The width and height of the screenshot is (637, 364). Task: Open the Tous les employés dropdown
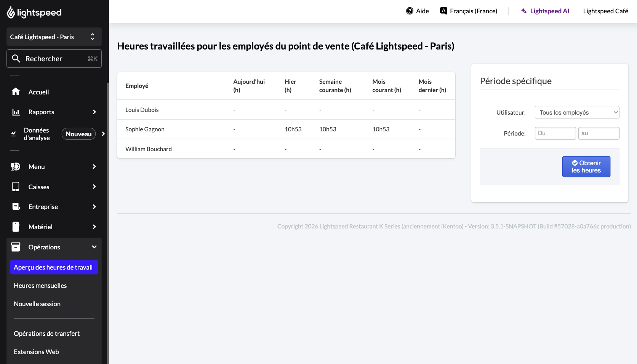577,112
